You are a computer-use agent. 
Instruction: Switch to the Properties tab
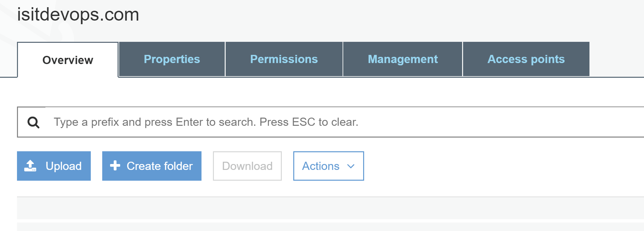(172, 59)
